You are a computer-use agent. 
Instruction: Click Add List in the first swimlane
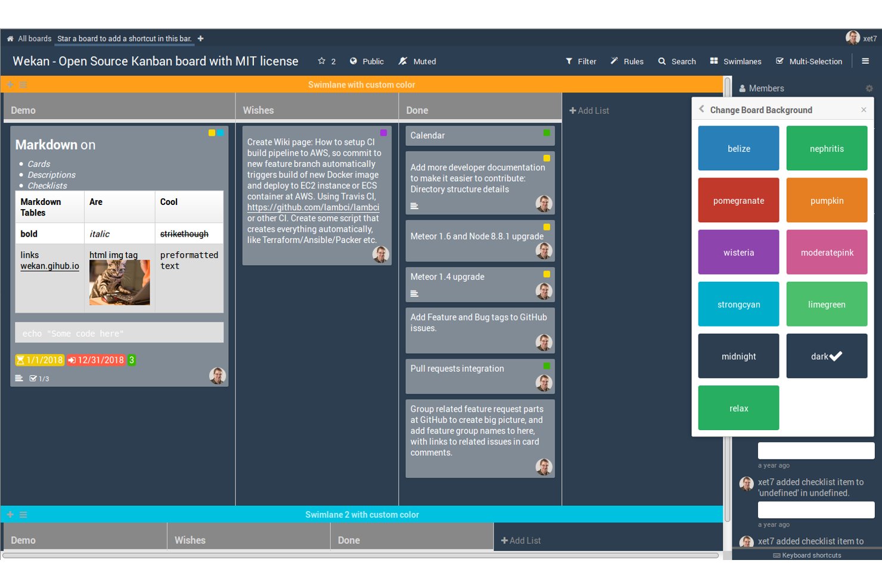[x=589, y=110]
